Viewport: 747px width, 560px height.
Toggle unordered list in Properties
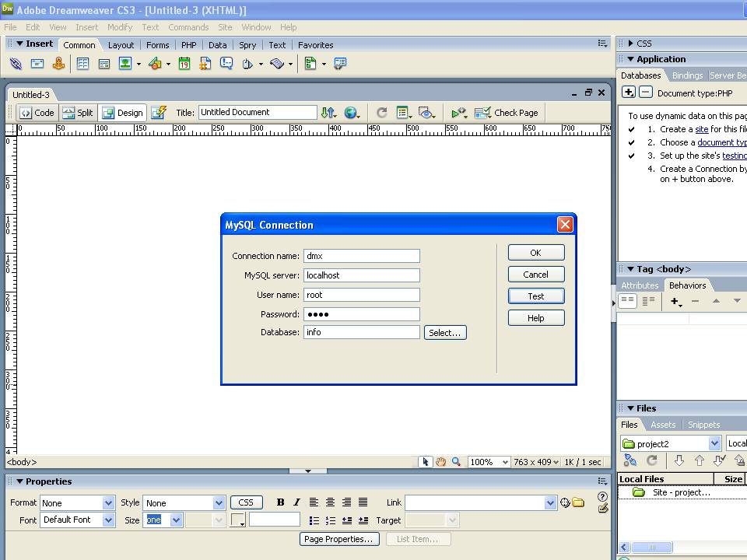tap(314, 520)
